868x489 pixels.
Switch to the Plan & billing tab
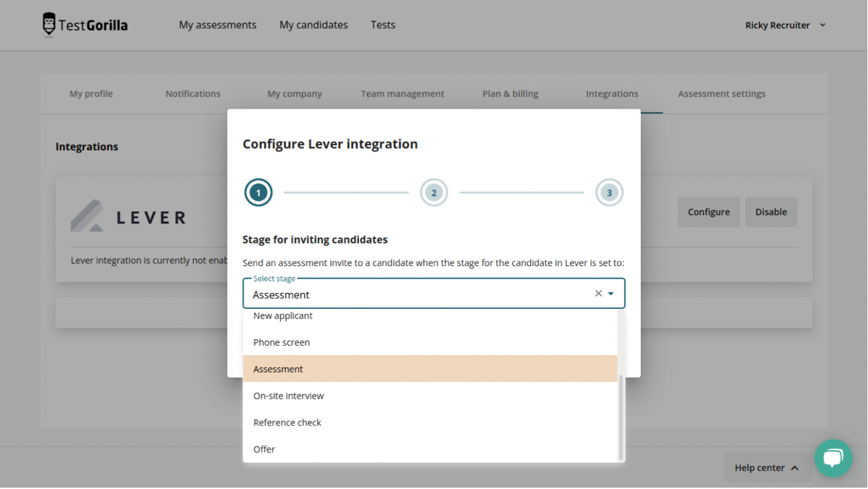(510, 94)
